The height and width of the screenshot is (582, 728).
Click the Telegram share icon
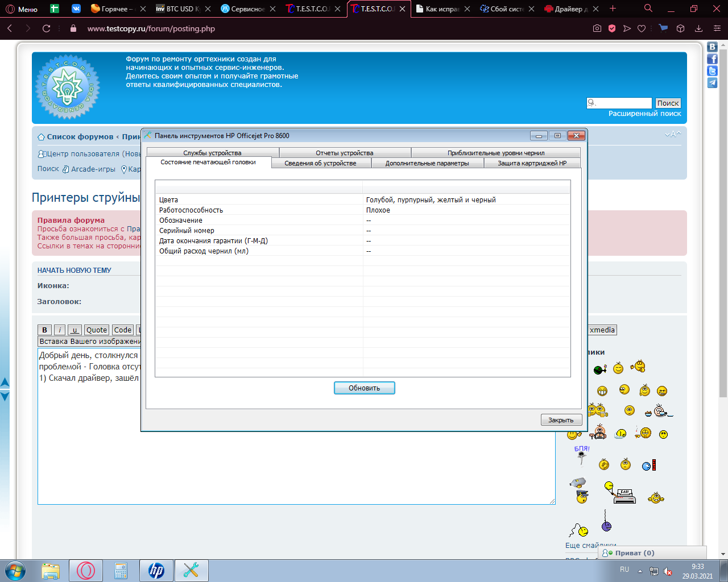pyautogui.click(x=712, y=83)
